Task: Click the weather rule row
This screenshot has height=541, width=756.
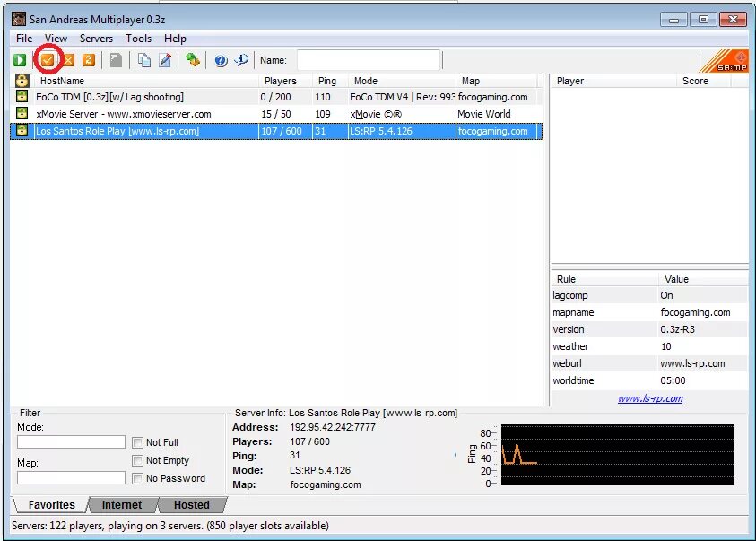Action: coord(649,346)
